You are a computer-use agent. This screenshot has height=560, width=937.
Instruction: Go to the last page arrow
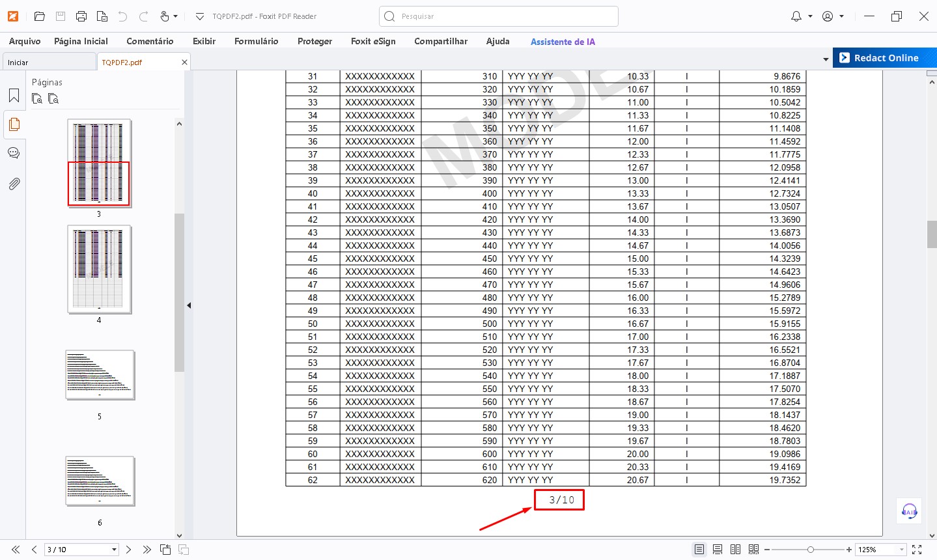tap(147, 550)
